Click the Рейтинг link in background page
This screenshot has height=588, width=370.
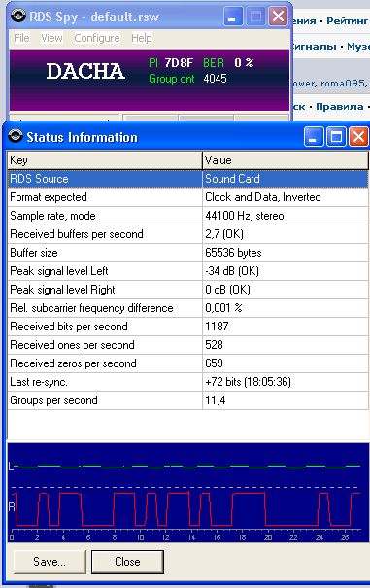click(347, 21)
